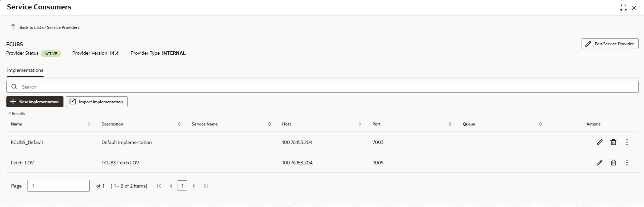This screenshot has height=207, width=644.
Task: Edit the FCUBS_Default implementation pencil icon
Action: pos(599,142)
